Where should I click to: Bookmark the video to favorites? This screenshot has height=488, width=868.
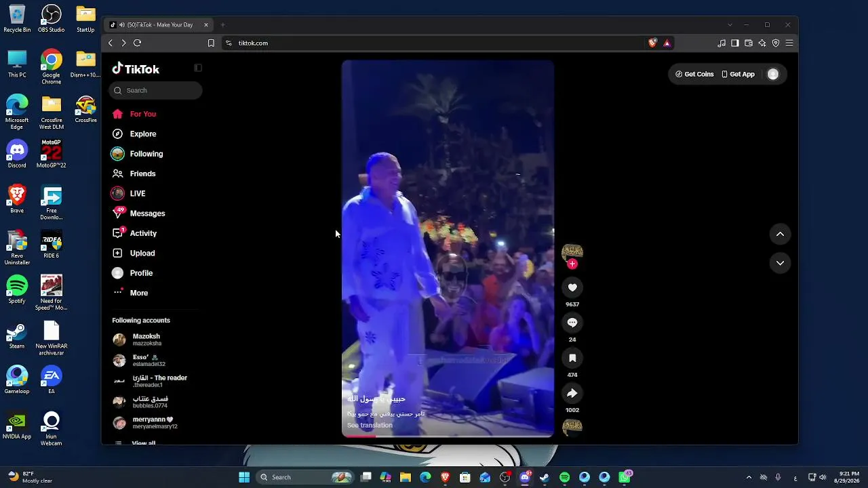572,358
